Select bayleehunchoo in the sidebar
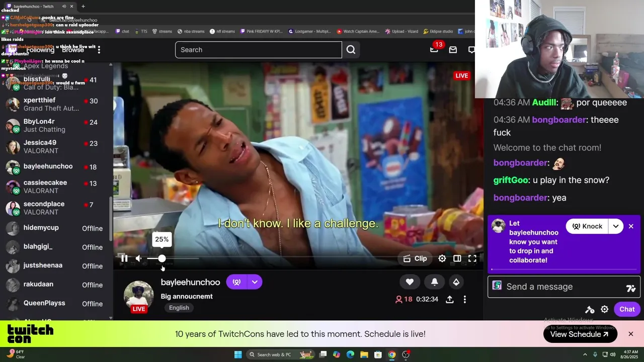 click(55, 166)
